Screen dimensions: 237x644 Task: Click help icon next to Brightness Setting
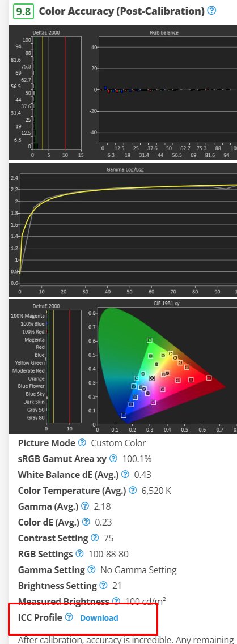click(x=103, y=585)
